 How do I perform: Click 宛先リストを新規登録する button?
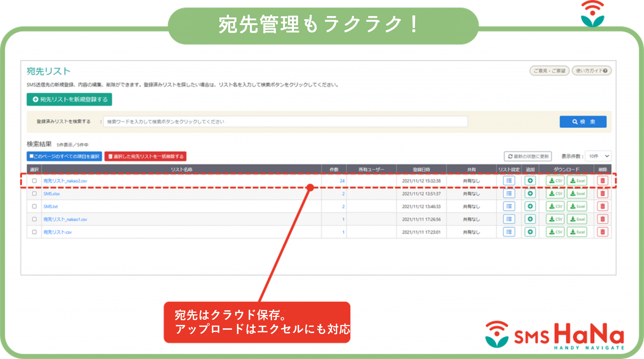click(69, 99)
